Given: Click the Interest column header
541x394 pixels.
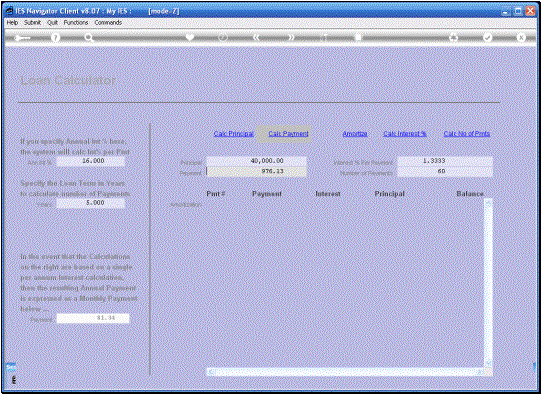Looking at the screenshot, I should 328,194.
